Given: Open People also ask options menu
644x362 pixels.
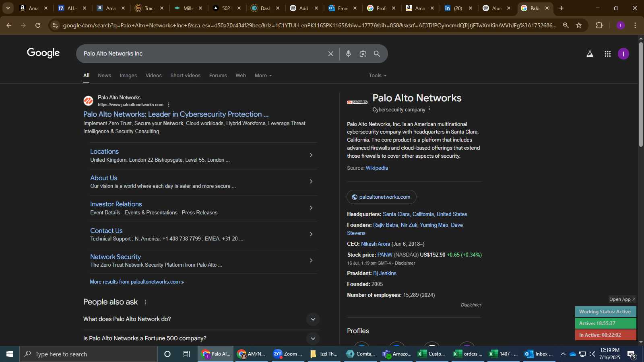Looking at the screenshot, I should click(145, 302).
